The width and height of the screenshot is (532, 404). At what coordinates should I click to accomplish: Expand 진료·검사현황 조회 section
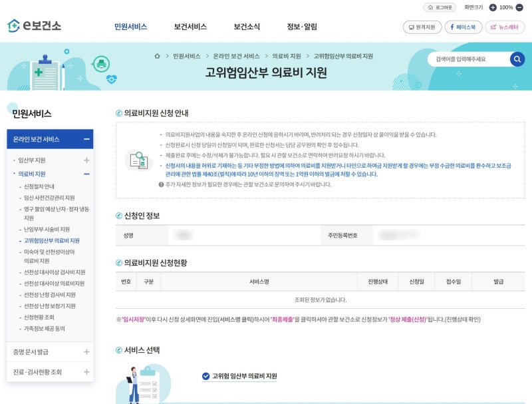click(86, 372)
